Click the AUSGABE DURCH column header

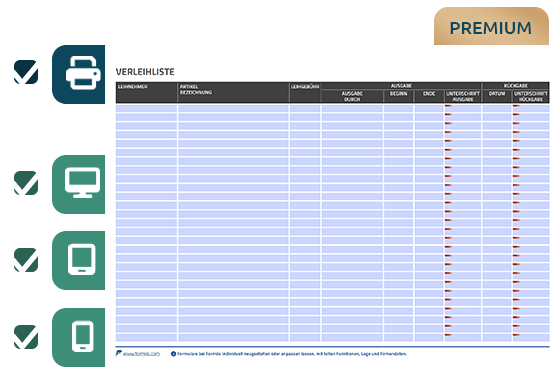coord(352,96)
